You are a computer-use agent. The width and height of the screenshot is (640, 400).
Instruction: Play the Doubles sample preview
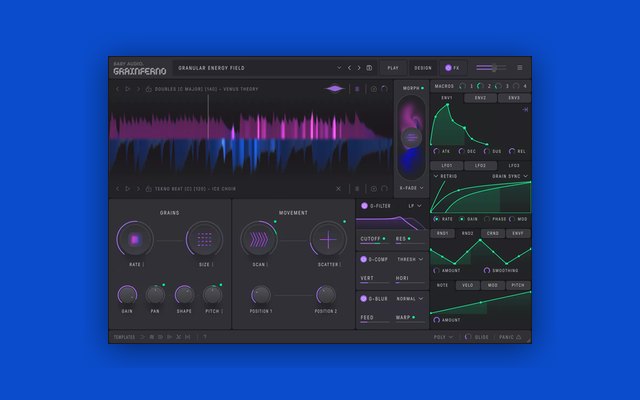[127, 89]
